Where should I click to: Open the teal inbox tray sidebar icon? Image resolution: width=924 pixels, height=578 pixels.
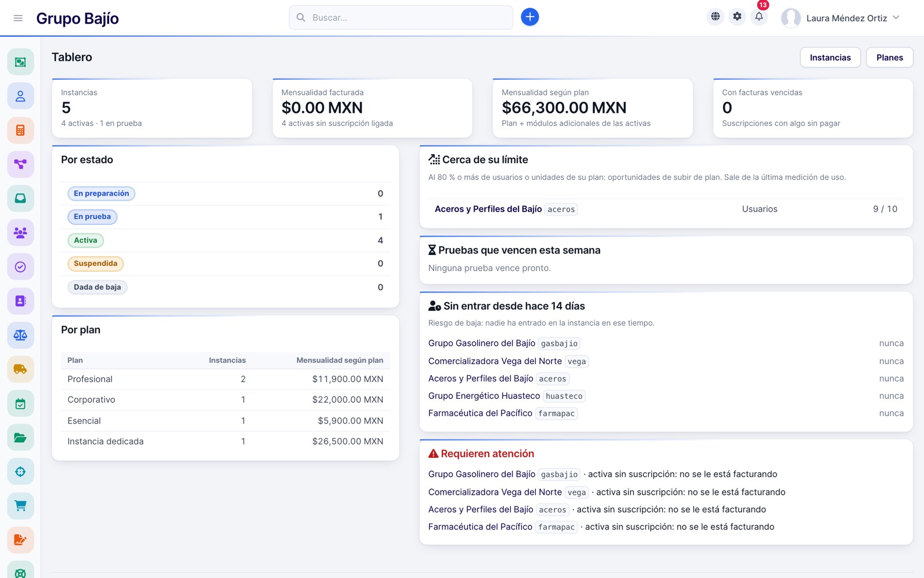pos(20,198)
